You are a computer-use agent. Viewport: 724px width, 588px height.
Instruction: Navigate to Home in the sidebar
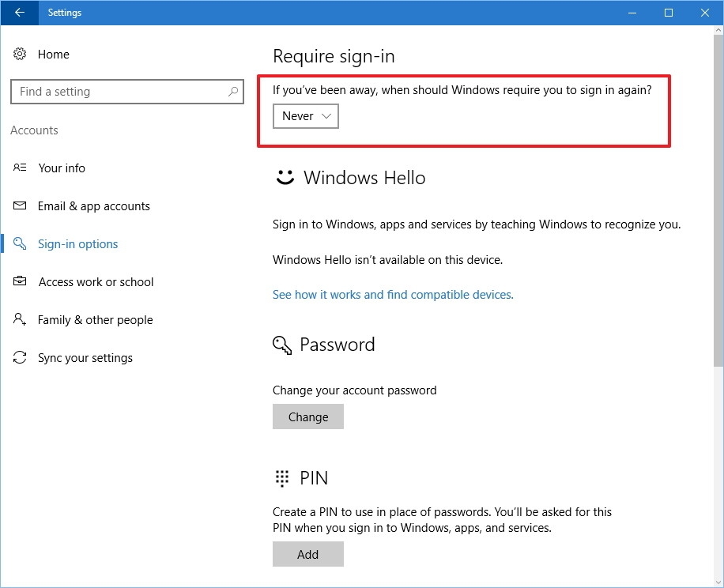53,54
